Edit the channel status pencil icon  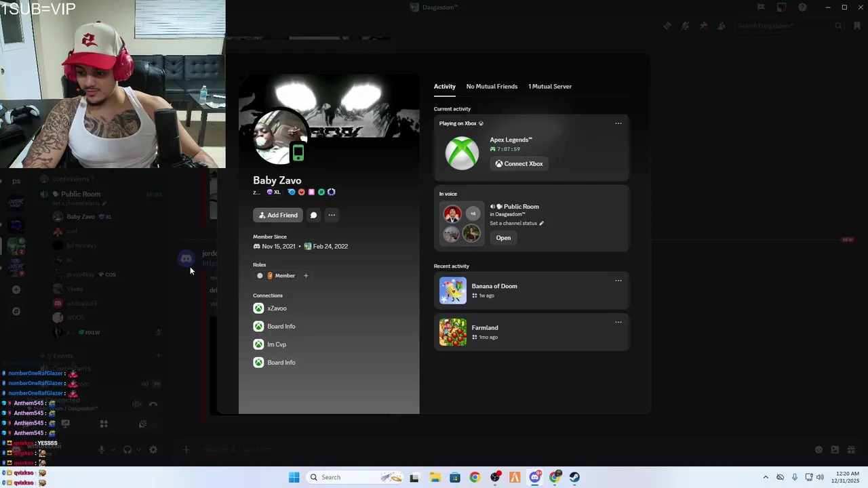click(x=541, y=223)
